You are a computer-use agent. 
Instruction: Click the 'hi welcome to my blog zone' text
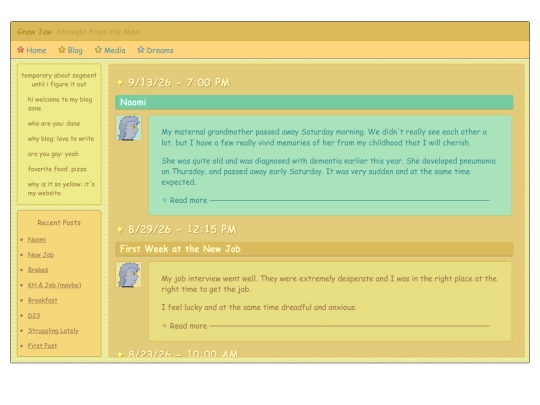click(x=60, y=104)
